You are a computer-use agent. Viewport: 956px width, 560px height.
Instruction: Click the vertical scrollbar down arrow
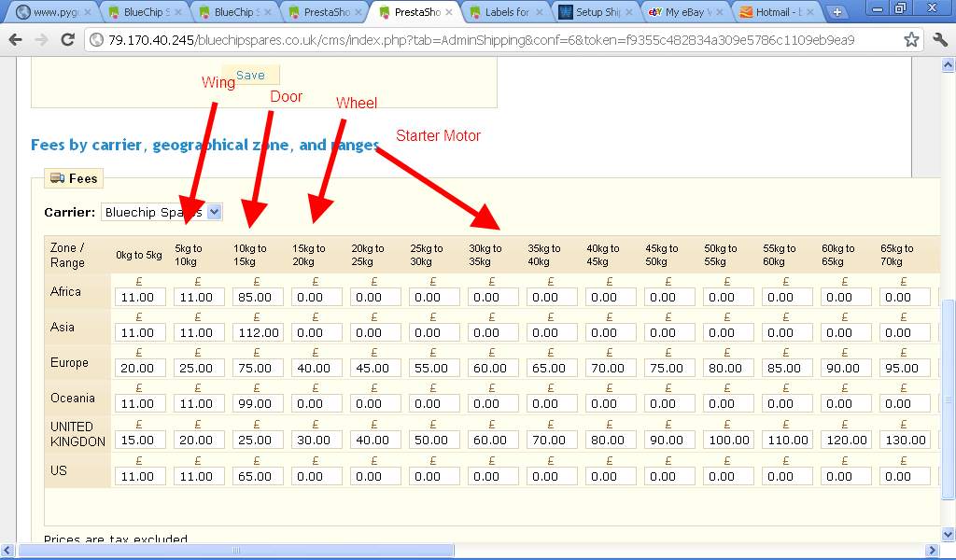pyautogui.click(x=949, y=535)
